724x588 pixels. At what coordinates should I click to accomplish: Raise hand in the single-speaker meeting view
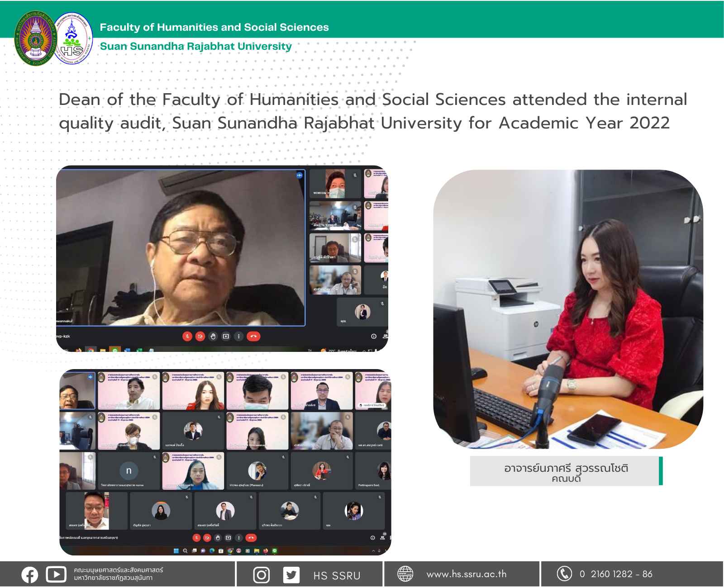213,337
